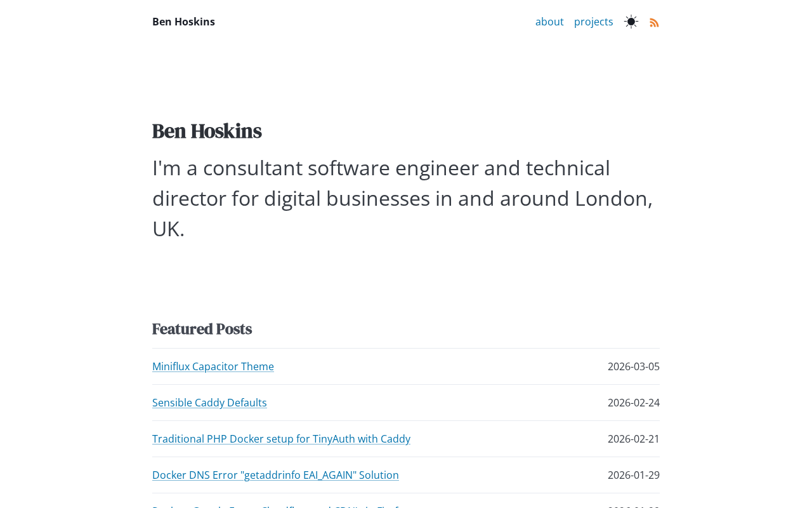812x508 pixels.
Task: Toggle the light/dark theme sun icon
Action: pos(631,22)
